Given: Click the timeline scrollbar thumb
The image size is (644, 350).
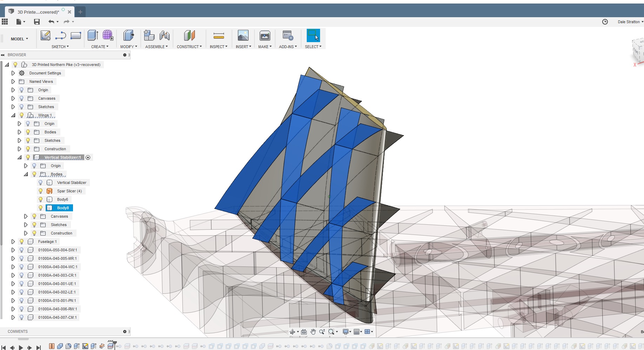Looking at the screenshot, I should click(23, 339).
